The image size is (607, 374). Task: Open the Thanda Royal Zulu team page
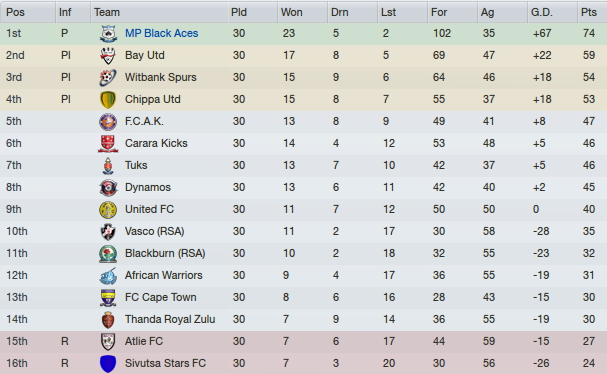click(x=170, y=319)
